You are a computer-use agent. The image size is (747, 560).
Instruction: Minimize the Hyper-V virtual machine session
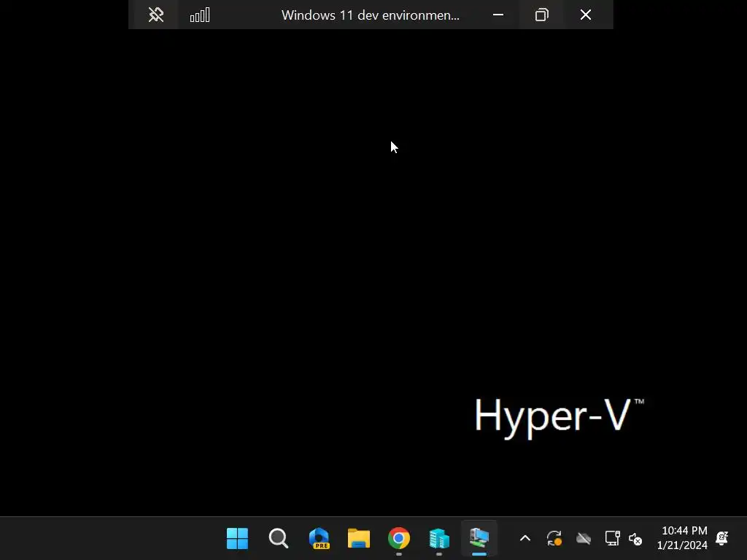(x=498, y=15)
